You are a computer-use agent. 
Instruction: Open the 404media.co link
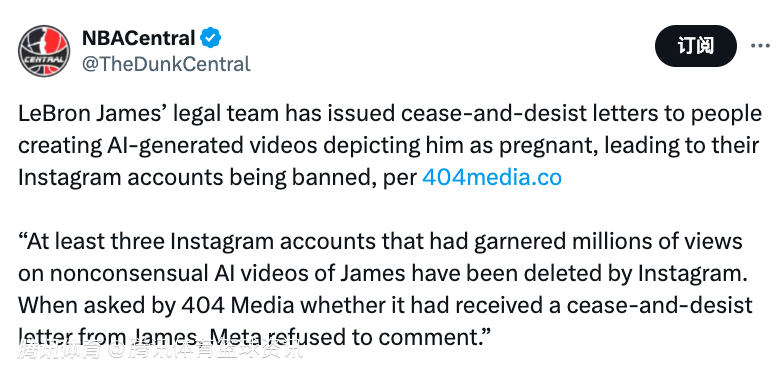coord(492,178)
